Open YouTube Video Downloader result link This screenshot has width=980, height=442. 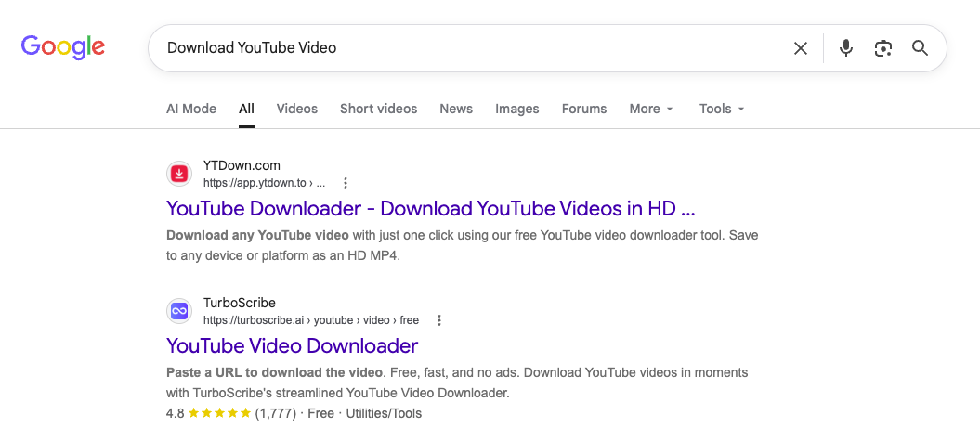292,345
